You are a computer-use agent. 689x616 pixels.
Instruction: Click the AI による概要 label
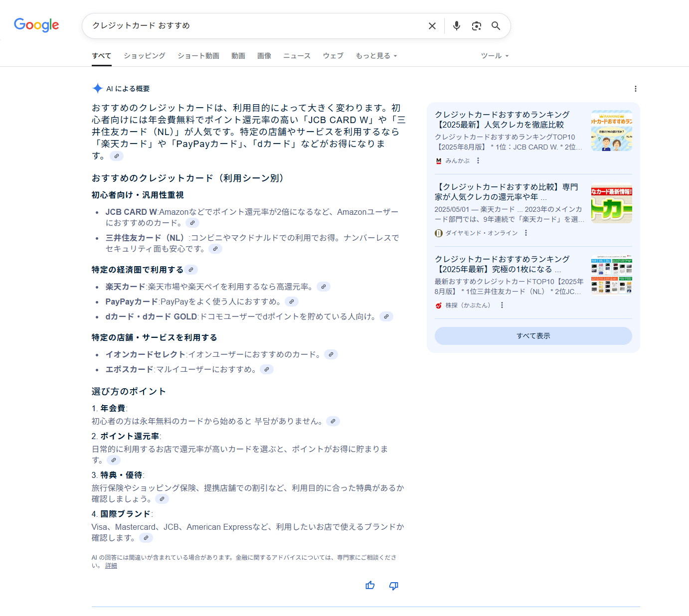(x=128, y=89)
